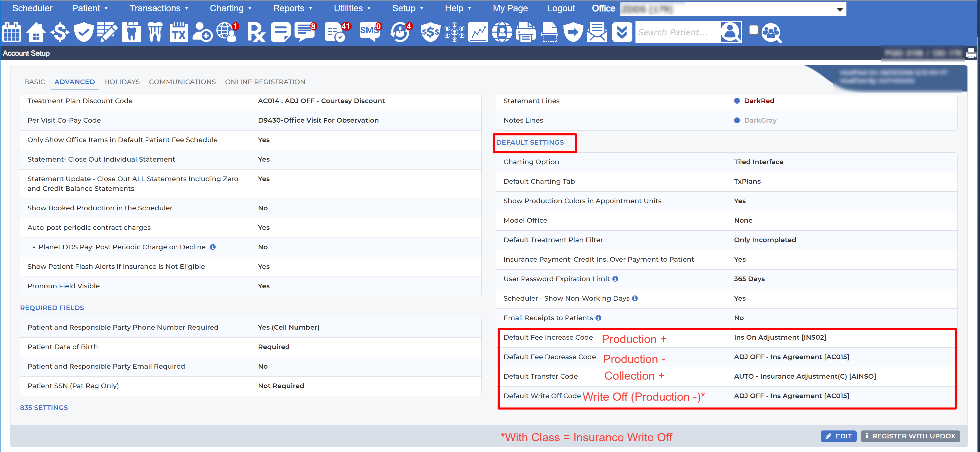Expand the Help menu dropdown
This screenshot has height=452, width=980.
coord(458,8)
